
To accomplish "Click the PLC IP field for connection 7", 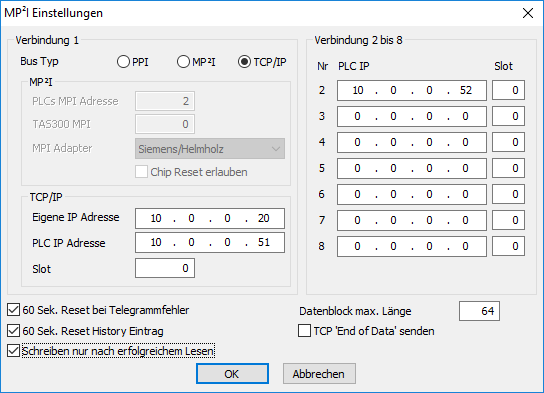I will [412, 220].
